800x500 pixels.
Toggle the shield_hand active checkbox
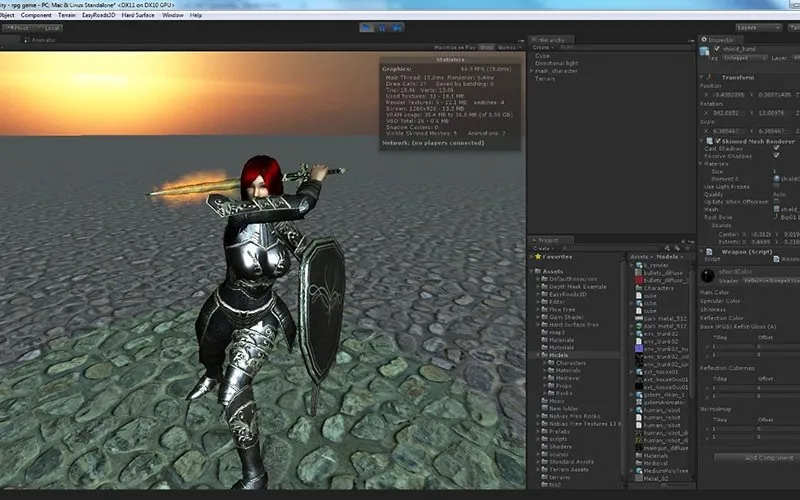[x=717, y=49]
